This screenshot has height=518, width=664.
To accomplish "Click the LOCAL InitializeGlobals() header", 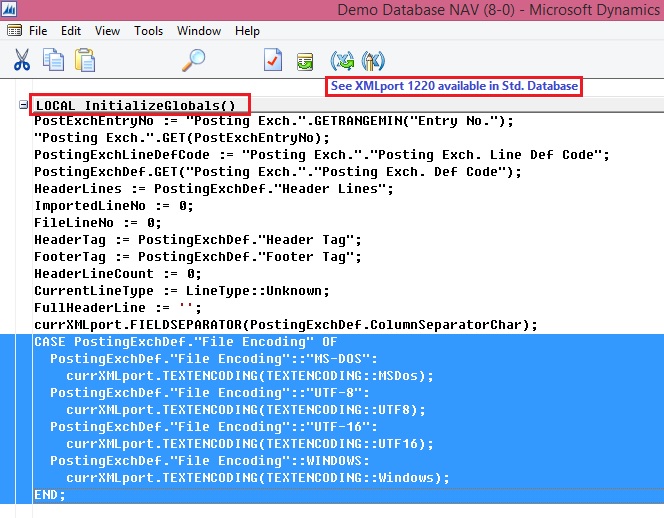I will pyautogui.click(x=136, y=105).
